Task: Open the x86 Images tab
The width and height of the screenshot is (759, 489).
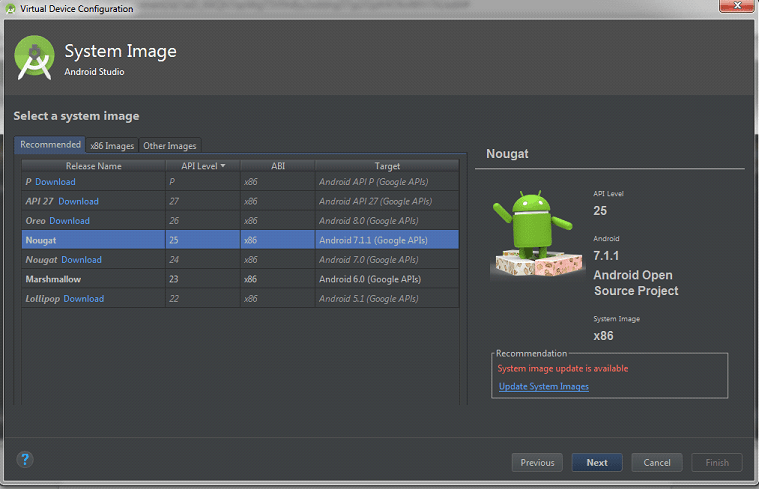Action: coord(112,146)
